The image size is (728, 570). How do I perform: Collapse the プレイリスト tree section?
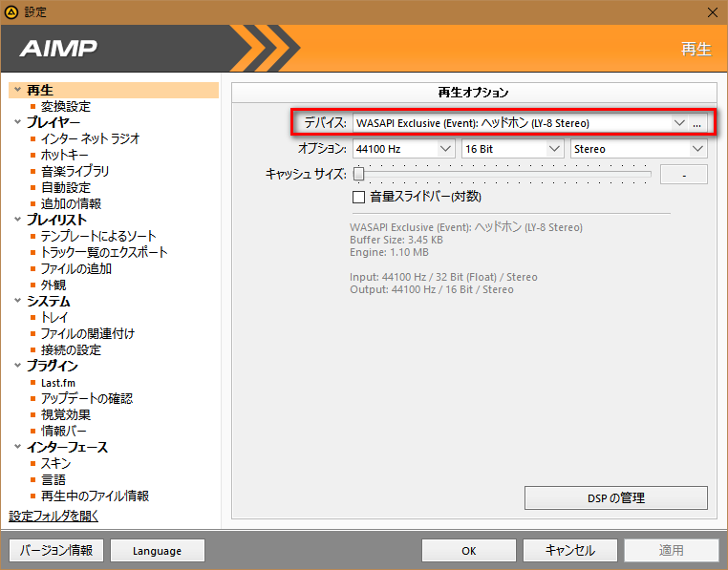tap(17, 220)
